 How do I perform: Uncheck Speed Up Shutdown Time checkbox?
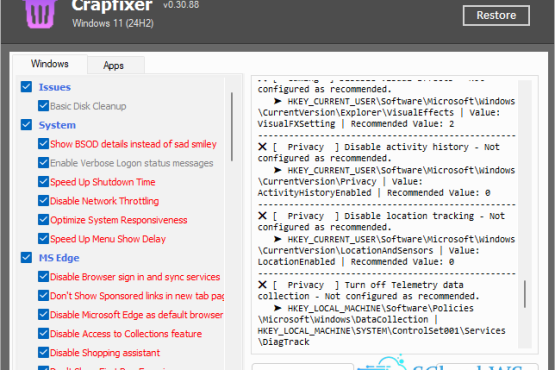click(43, 181)
